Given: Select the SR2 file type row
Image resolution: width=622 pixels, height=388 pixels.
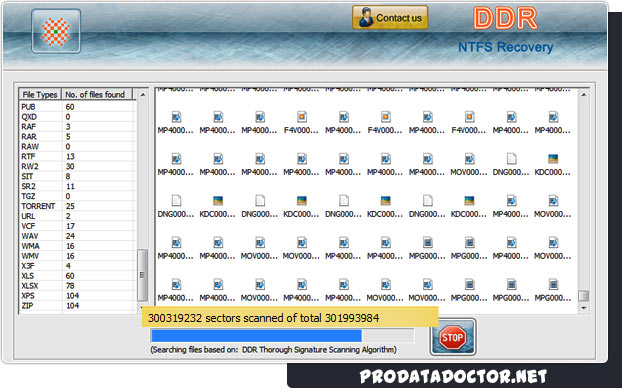Looking at the screenshot, I should 77,186.
